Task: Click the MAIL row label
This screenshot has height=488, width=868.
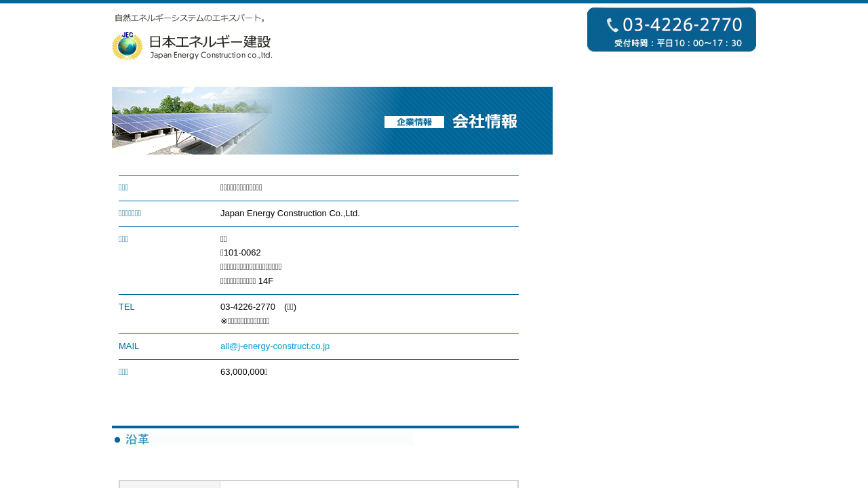Action: click(129, 346)
